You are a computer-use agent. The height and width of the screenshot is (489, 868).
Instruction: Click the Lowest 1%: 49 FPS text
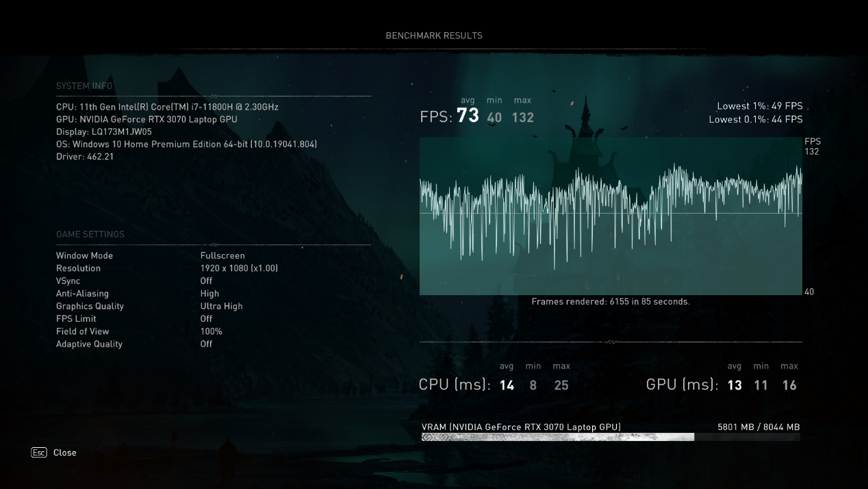coord(760,106)
